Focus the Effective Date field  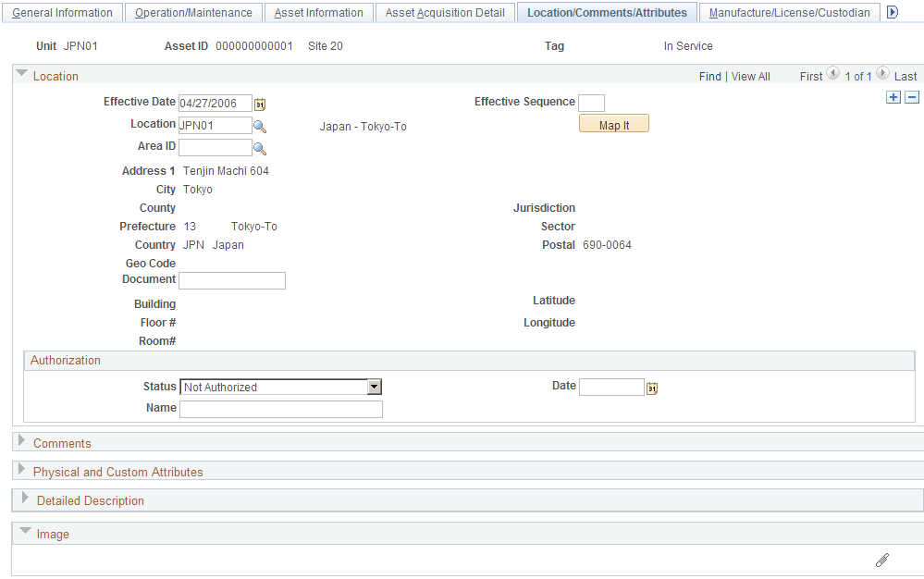tap(216, 103)
